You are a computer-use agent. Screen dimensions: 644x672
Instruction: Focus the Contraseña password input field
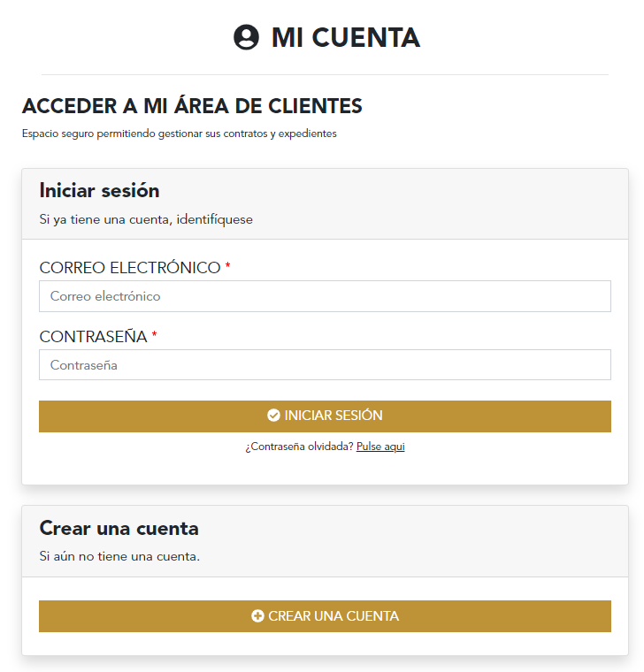click(325, 365)
